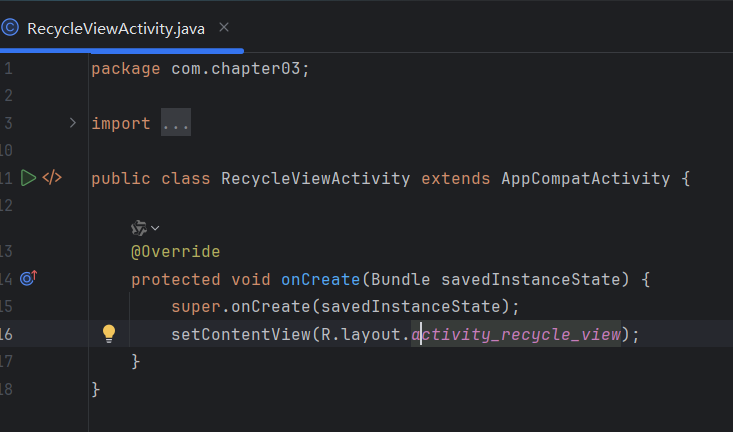This screenshot has height=432, width=733.
Task: Click the onCreate method name on line 14
Action: pyautogui.click(x=321, y=279)
